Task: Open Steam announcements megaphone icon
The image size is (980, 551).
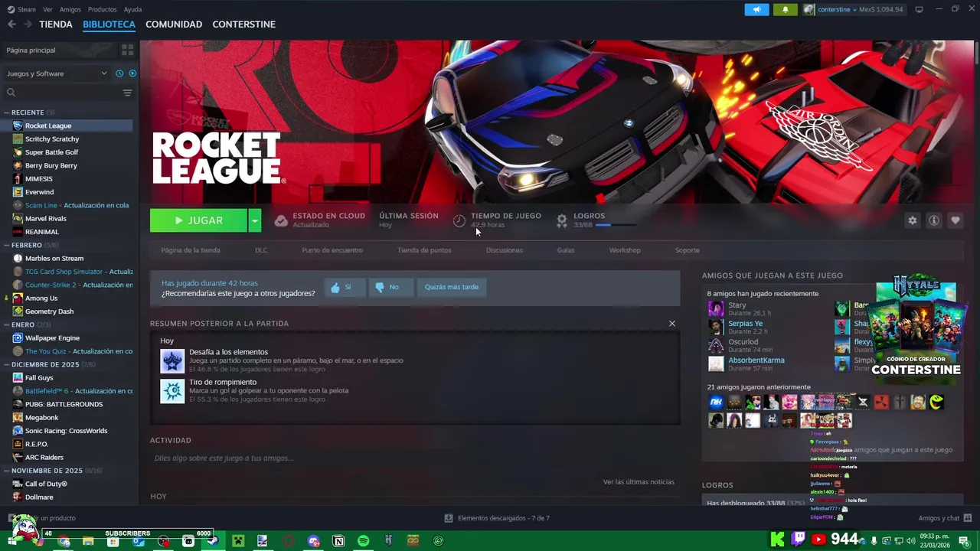Action: (756, 10)
